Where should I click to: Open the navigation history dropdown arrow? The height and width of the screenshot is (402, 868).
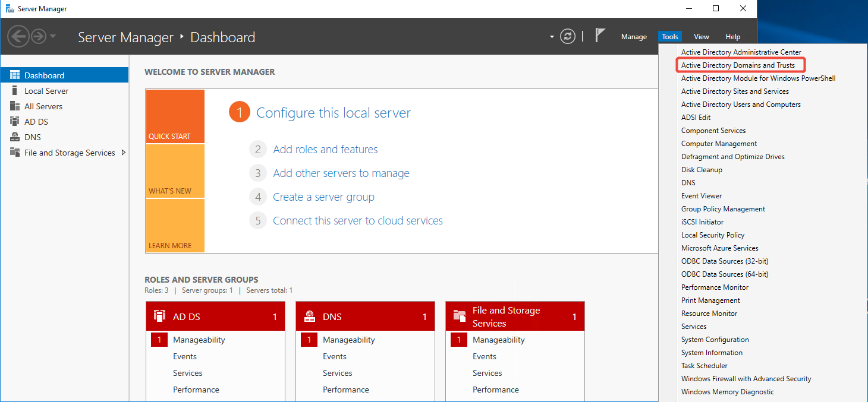53,37
